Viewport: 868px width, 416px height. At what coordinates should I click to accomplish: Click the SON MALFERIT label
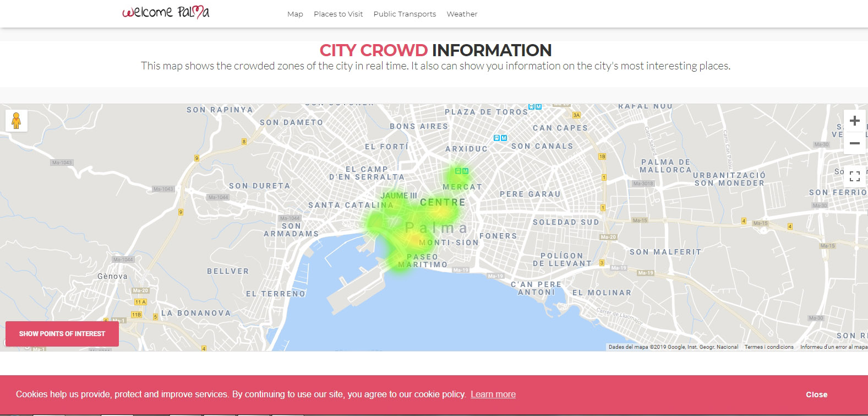(x=665, y=252)
